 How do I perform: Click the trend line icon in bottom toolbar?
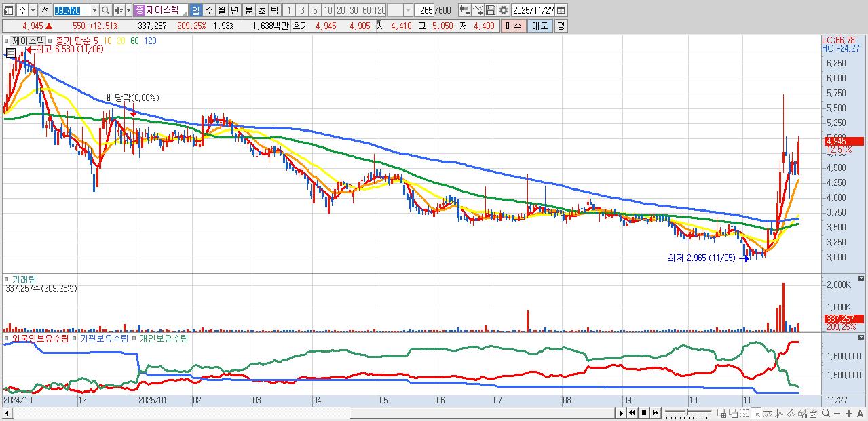pos(791,413)
